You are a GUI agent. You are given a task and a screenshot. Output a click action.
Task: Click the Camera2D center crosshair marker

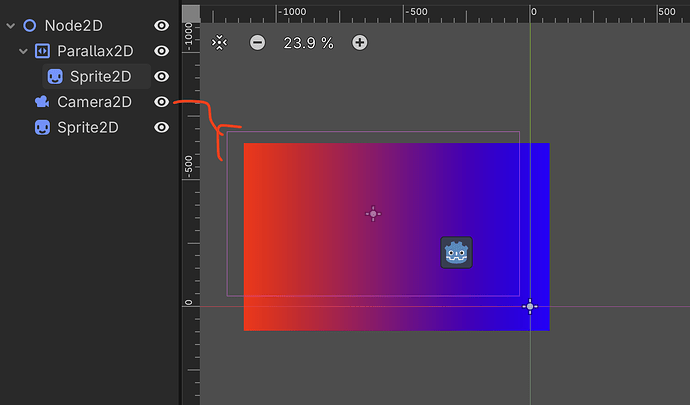click(373, 214)
